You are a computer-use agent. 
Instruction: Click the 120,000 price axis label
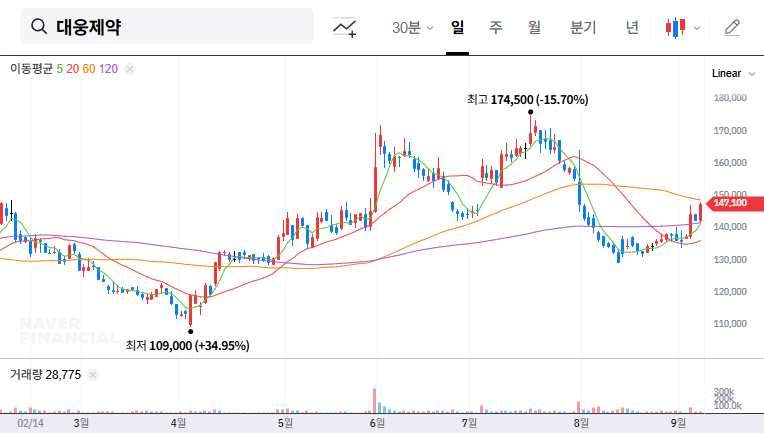[x=730, y=292]
